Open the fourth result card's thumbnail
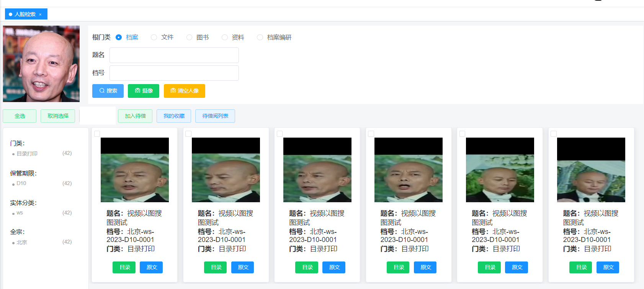The height and width of the screenshot is (289, 644). 409,170
